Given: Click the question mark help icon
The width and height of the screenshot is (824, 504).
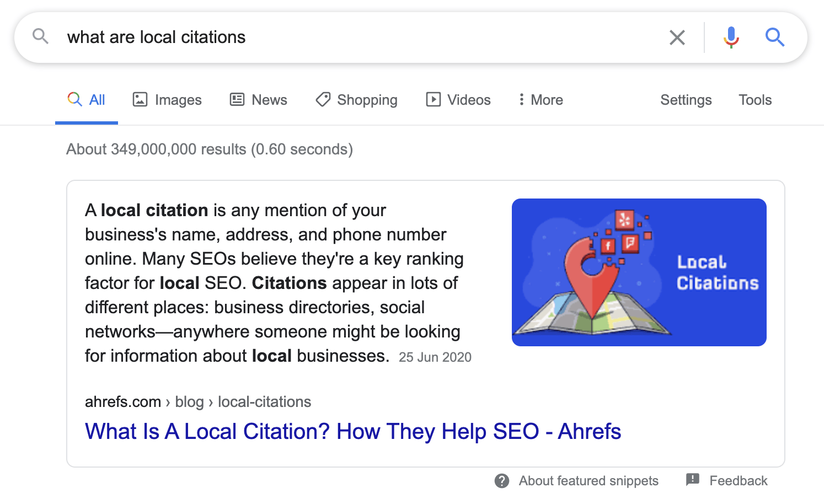Looking at the screenshot, I should (x=502, y=481).
